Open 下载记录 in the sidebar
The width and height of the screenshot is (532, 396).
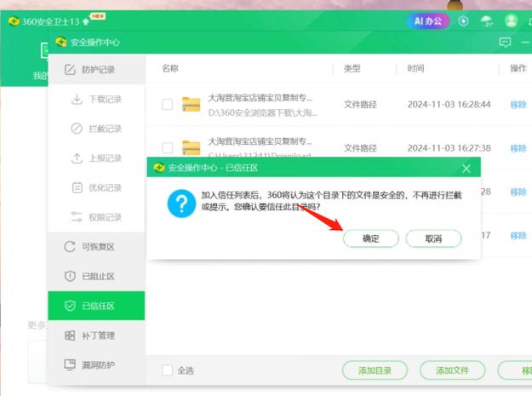coord(97,99)
